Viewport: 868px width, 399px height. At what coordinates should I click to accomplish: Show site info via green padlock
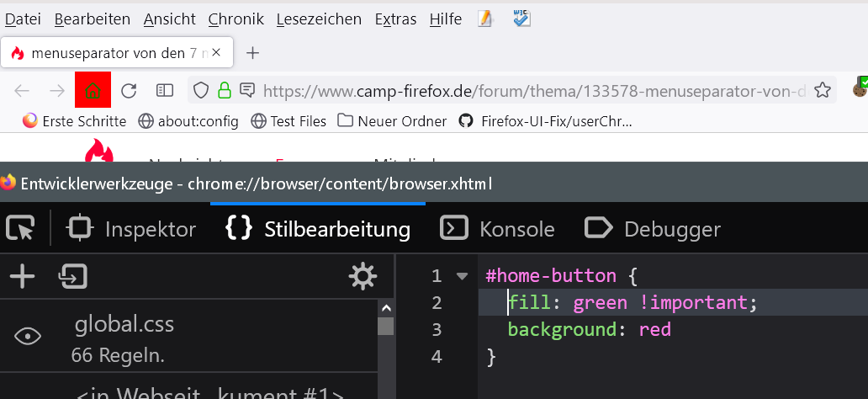coord(224,90)
